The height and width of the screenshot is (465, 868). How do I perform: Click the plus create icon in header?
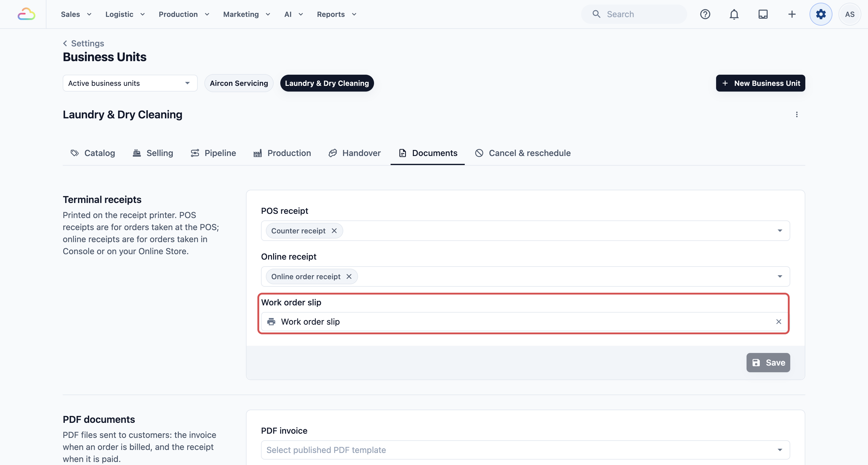point(792,14)
